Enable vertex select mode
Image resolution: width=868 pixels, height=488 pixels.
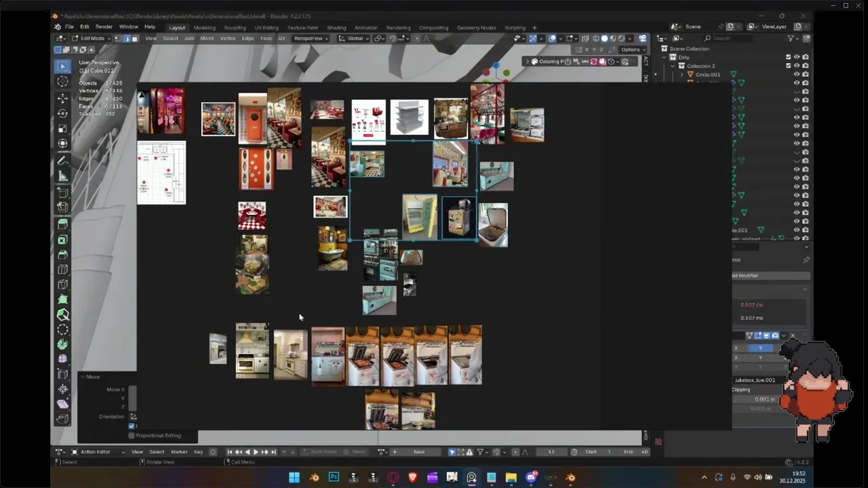(118, 39)
